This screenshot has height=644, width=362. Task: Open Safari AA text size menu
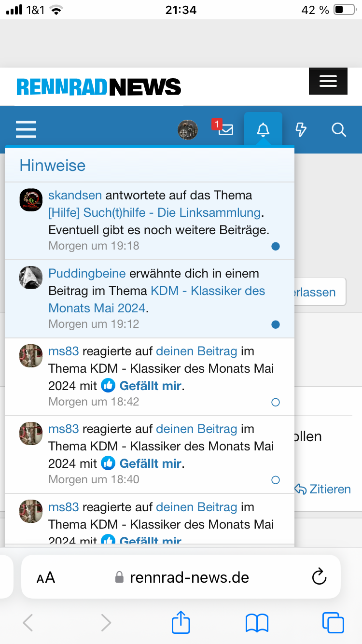46,577
